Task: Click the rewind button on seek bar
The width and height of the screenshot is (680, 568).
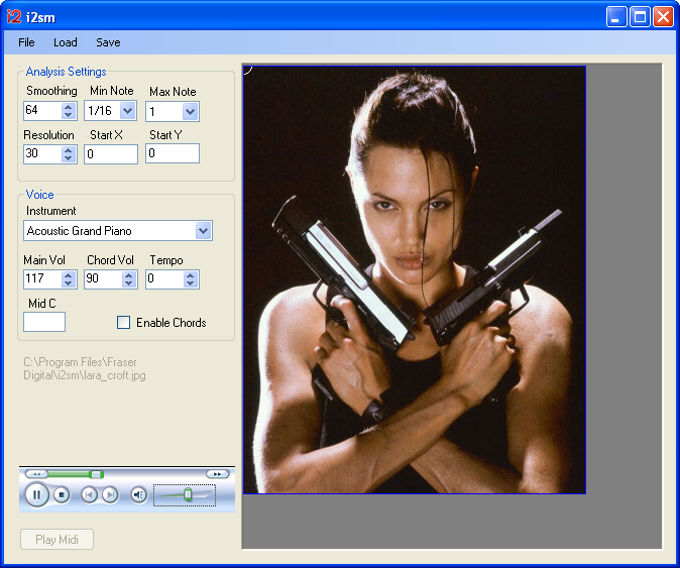Action: pos(36,474)
